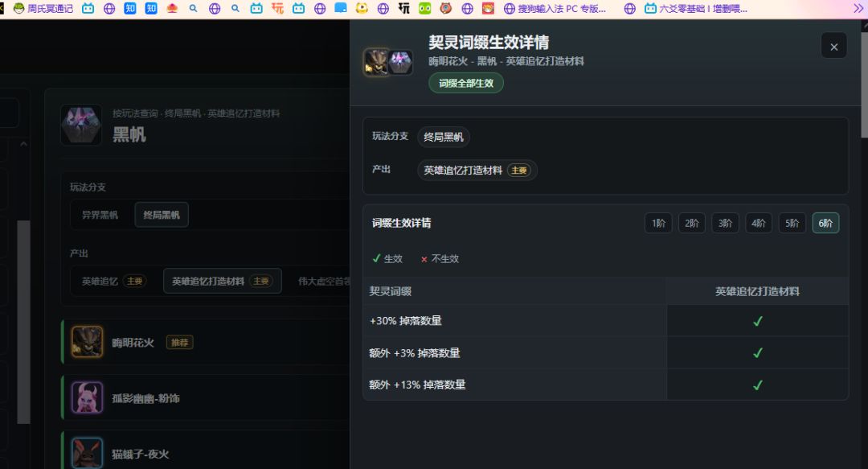Show the hidden bookmarks overflow chevron

pyautogui.click(x=858, y=8)
